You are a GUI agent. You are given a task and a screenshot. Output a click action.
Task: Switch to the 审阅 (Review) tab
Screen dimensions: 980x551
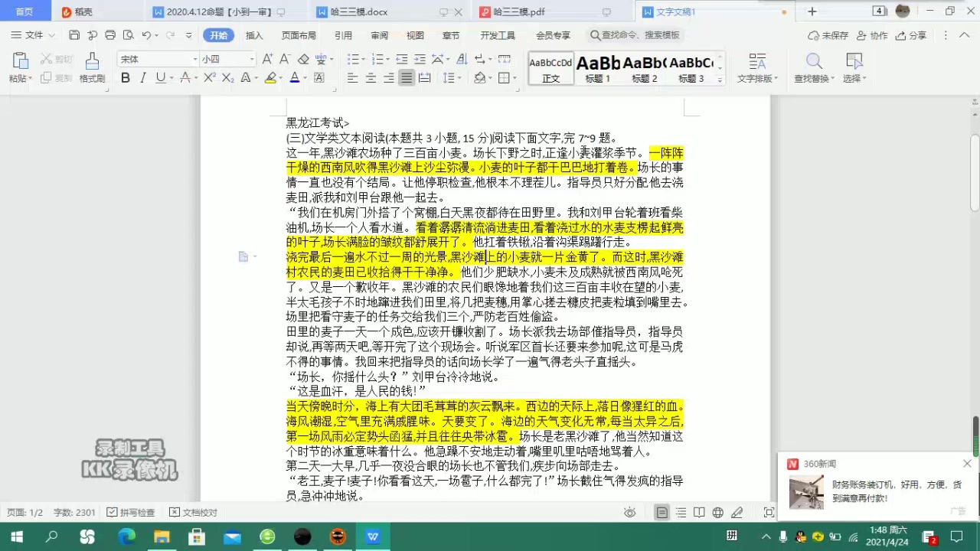[x=379, y=35]
